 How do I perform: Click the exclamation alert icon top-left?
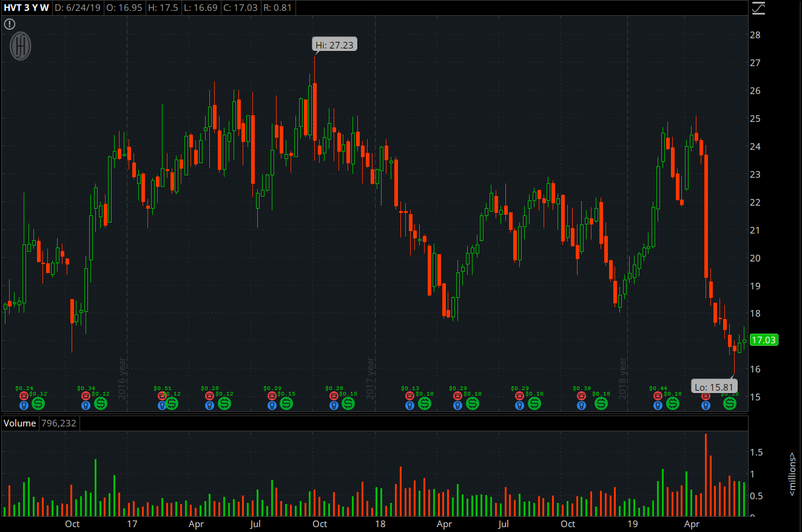click(9, 24)
